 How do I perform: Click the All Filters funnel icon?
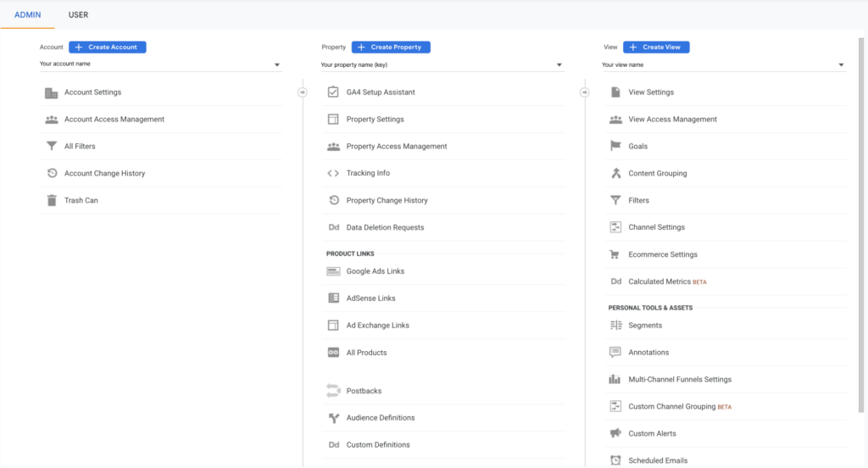click(52, 147)
